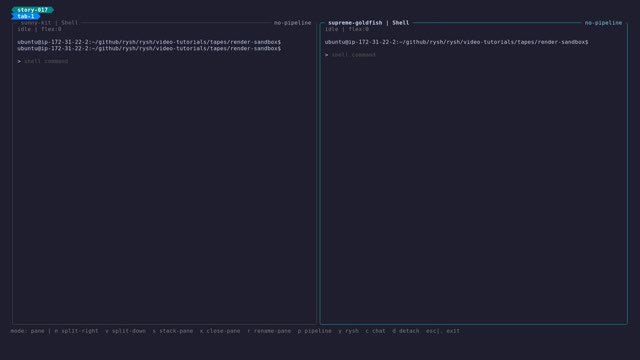The height and width of the screenshot is (360, 640).
Task: Click shell command input in supreme-goldfish pane
Action: click(353, 55)
